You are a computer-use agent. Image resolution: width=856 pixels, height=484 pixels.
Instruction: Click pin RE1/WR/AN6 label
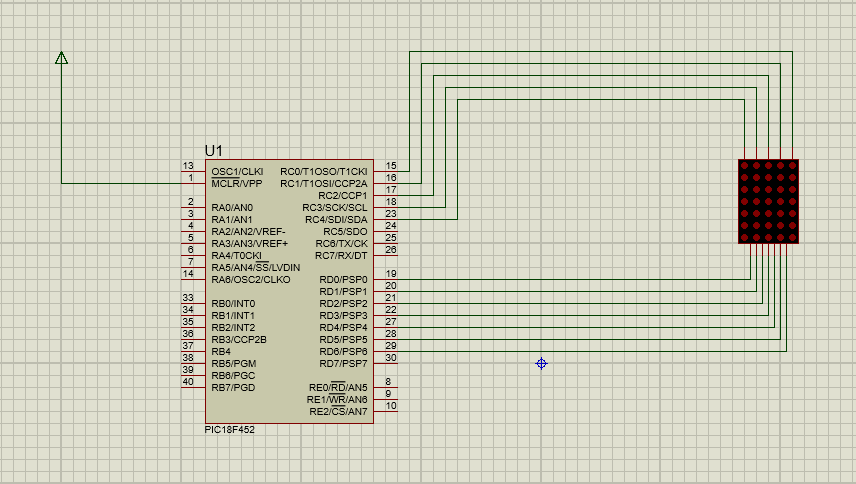337,399
